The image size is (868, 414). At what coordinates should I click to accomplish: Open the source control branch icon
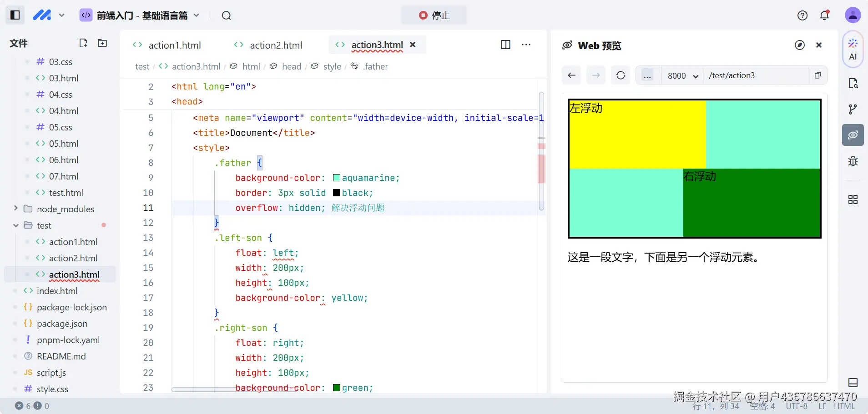853,109
